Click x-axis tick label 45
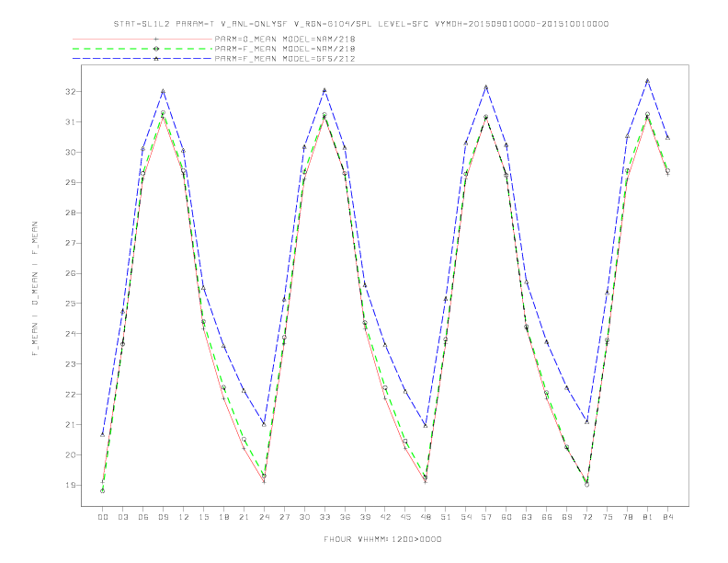The width and height of the screenshot is (728, 563). [x=405, y=517]
